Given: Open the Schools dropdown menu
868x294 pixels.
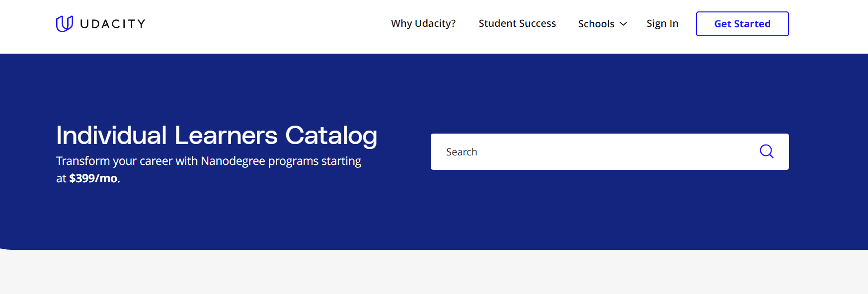Looking at the screenshot, I should (x=596, y=24).
